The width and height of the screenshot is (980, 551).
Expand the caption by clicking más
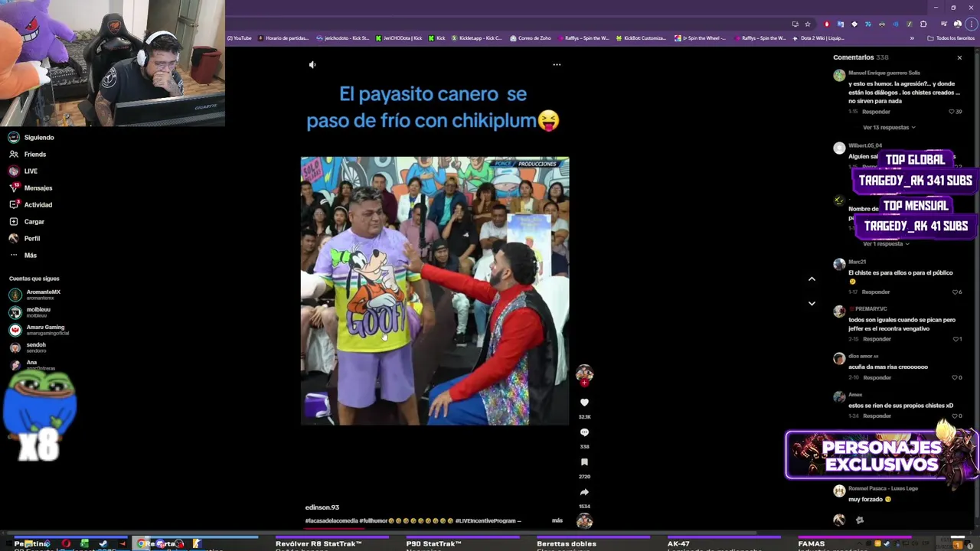tap(557, 520)
